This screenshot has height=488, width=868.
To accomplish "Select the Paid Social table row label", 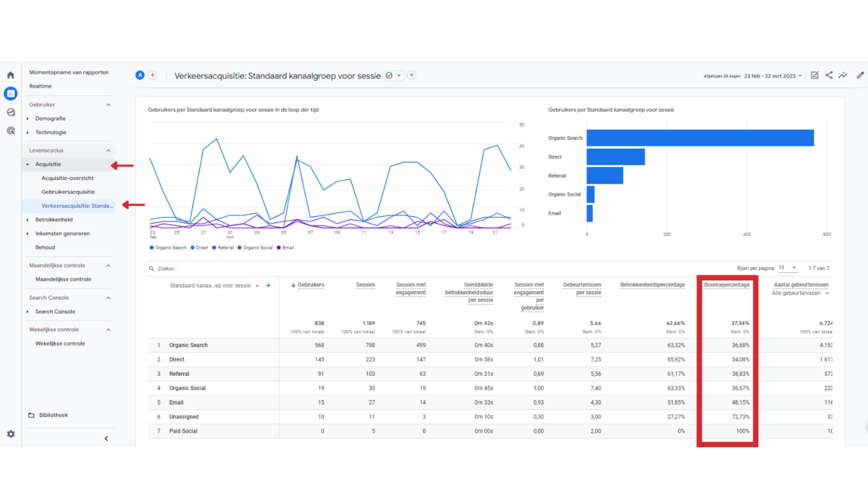I will pyautogui.click(x=183, y=432).
